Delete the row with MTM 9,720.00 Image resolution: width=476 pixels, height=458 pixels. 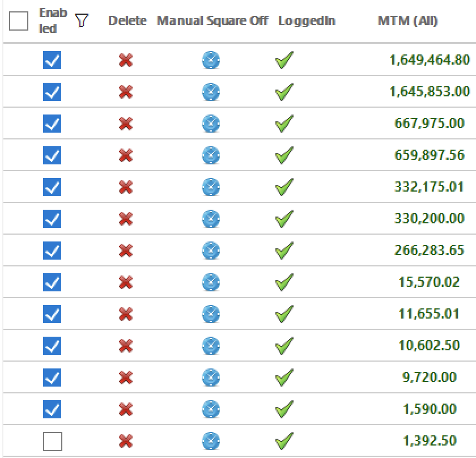click(x=126, y=378)
